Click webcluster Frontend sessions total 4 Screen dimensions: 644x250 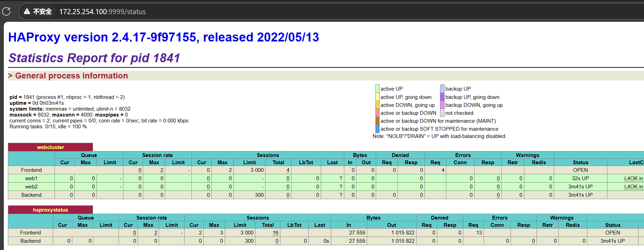[288, 170]
